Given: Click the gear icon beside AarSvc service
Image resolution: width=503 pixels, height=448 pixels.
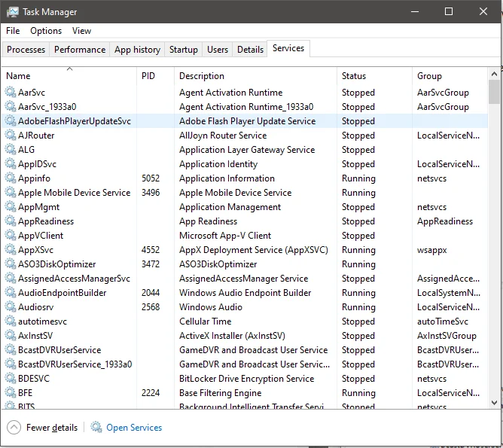Looking at the screenshot, I should pyautogui.click(x=11, y=93).
